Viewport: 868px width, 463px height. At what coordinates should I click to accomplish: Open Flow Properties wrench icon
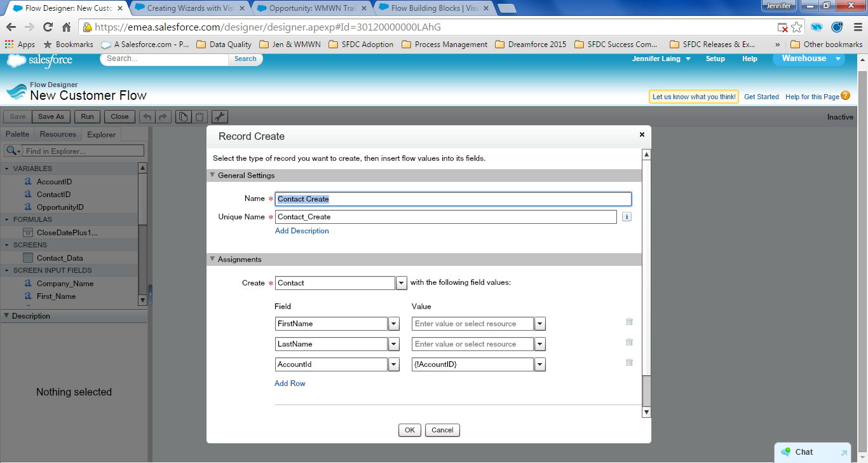click(x=220, y=116)
